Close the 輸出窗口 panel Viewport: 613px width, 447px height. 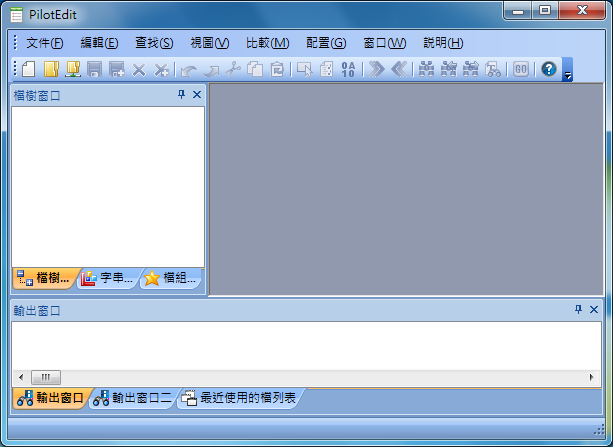(x=594, y=309)
